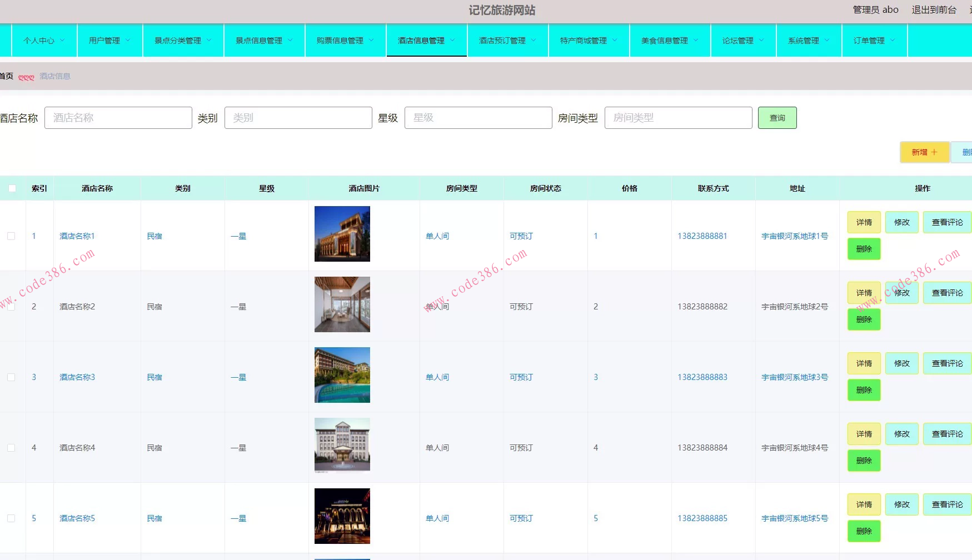The height and width of the screenshot is (560, 972).
Task: Click the plus icon on 新增 button
Action: click(x=934, y=152)
